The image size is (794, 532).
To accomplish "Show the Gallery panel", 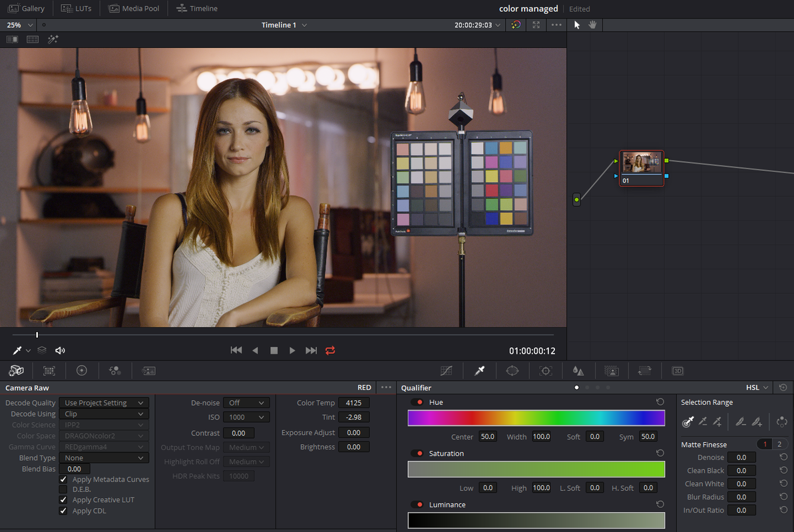I will (x=27, y=9).
